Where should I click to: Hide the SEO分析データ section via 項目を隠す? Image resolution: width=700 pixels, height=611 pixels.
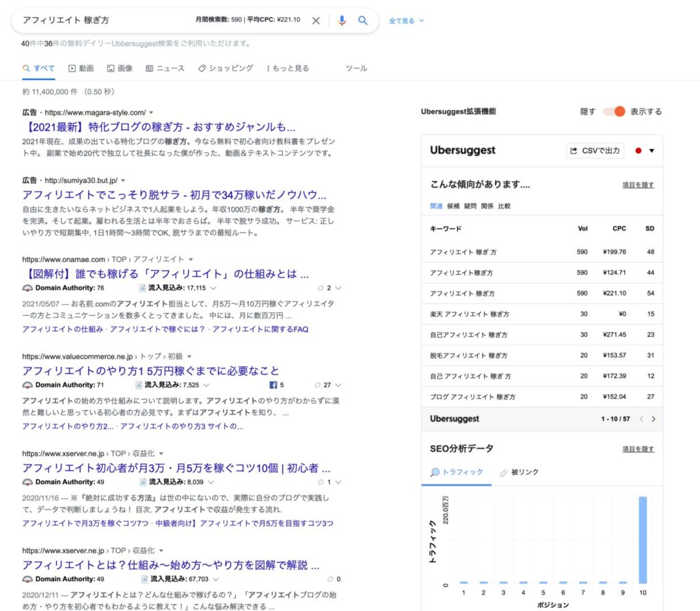pos(638,449)
